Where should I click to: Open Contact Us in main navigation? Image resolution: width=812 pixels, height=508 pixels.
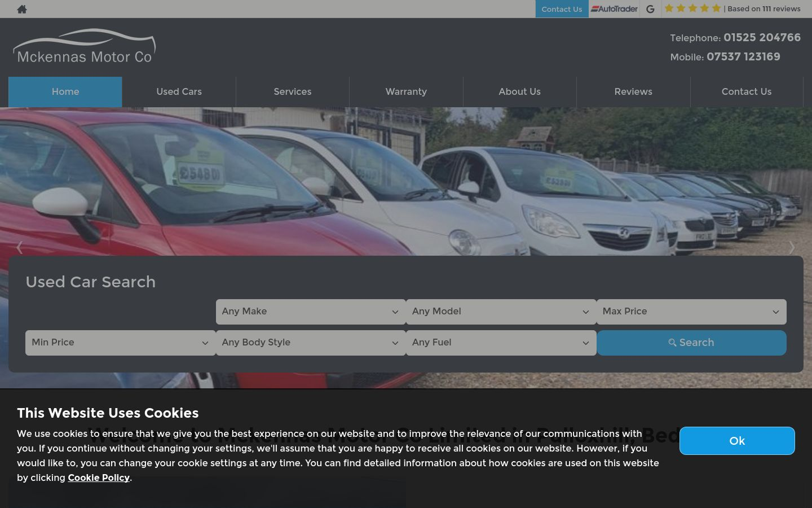[x=747, y=92]
